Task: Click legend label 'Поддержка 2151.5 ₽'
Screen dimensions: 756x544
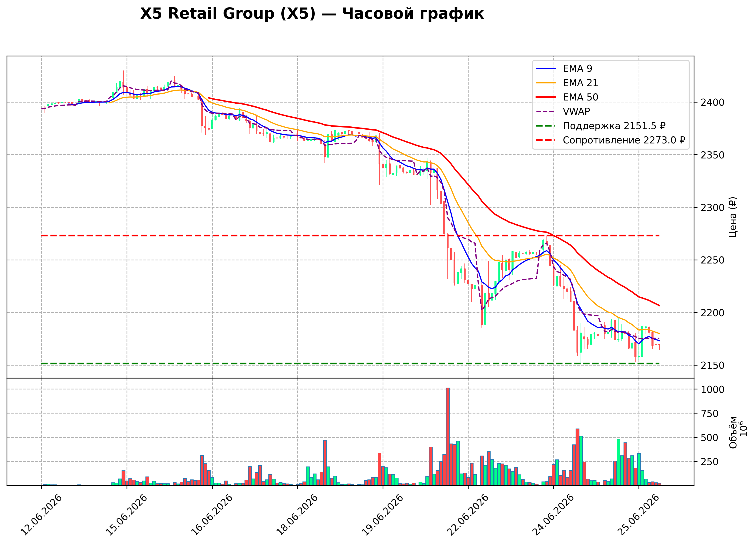Action: [x=614, y=126]
